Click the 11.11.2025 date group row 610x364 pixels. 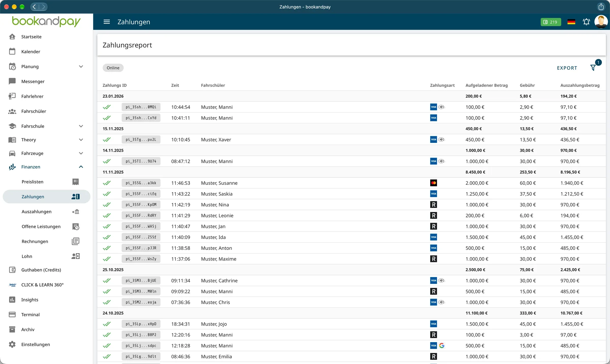coord(352,172)
